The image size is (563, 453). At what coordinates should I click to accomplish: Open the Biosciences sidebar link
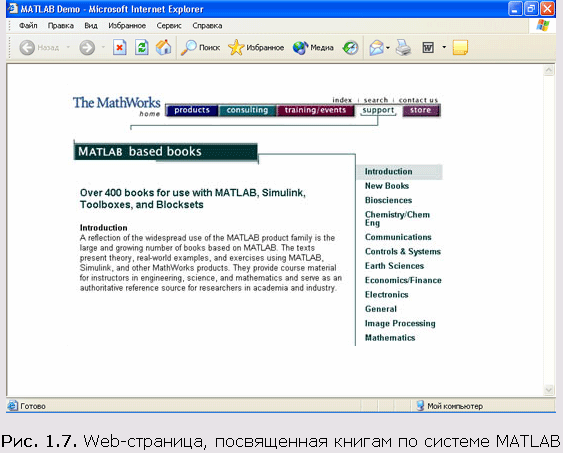click(388, 200)
